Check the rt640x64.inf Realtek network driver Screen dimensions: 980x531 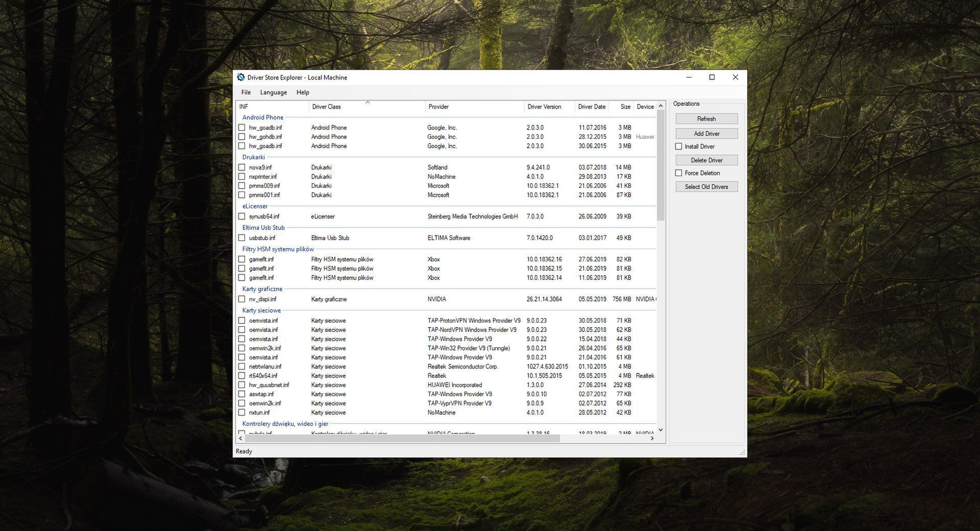click(242, 375)
